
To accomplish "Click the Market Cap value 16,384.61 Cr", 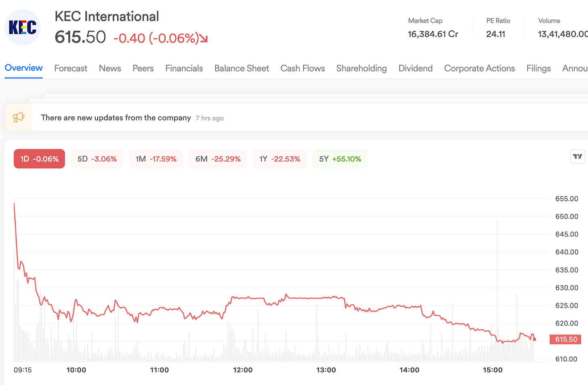I will click(x=433, y=34).
